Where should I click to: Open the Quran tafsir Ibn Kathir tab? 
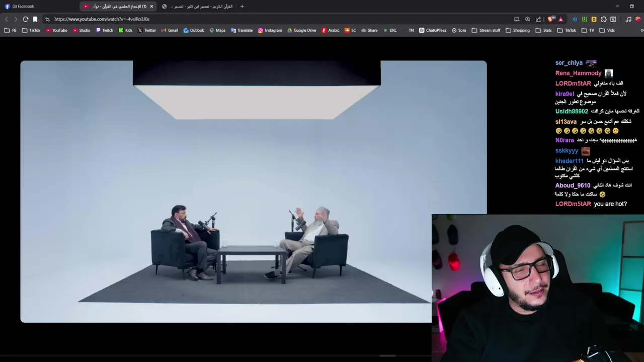[197, 7]
